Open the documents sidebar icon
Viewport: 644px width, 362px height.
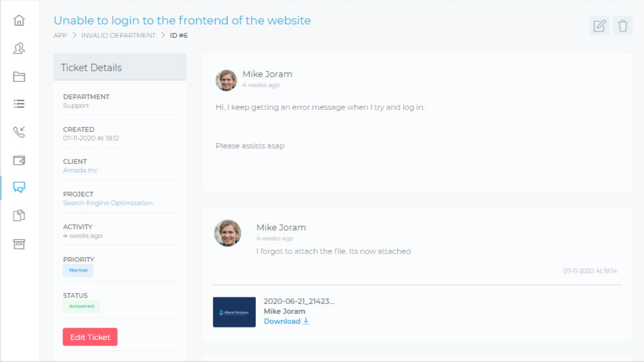(x=19, y=216)
